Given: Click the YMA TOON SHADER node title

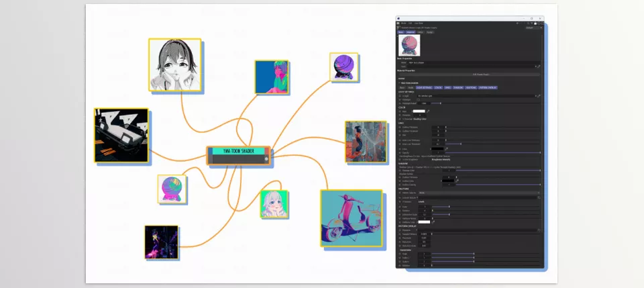Looking at the screenshot, I should (238, 151).
